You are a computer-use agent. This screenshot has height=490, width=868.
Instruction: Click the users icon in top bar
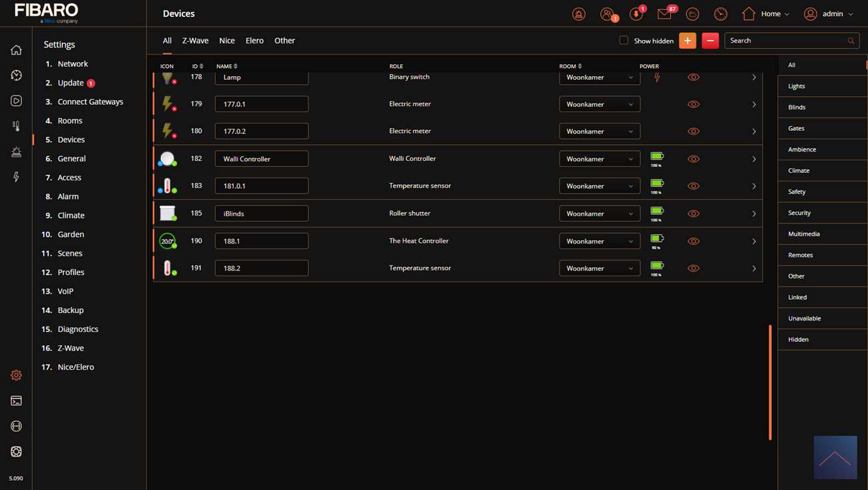tap(607, 14)
